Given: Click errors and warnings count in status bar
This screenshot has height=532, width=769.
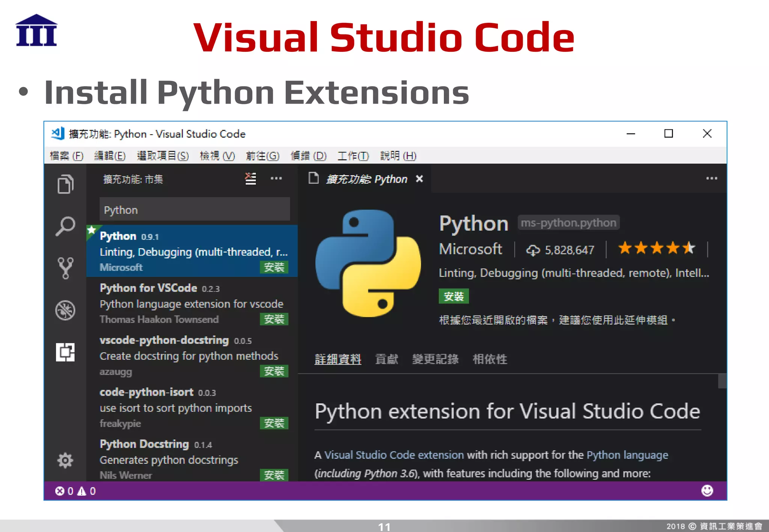Looking at the screenshot, I should point(75,491).
